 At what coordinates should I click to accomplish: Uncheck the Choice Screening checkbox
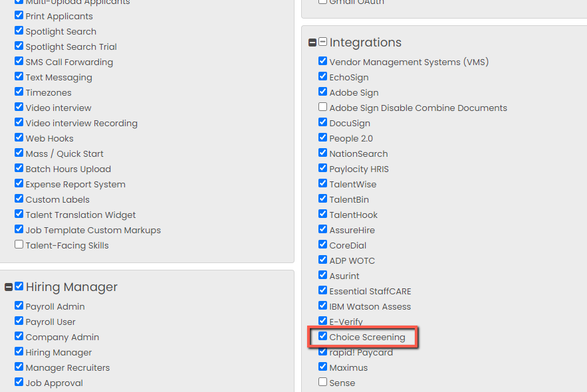(322, 336)
